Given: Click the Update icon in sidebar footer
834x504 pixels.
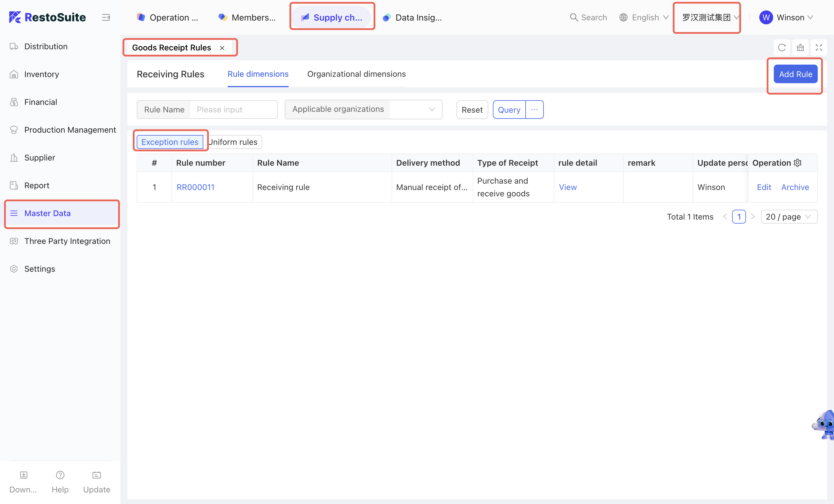Looking at the screenshot, I should click(96, 475).
